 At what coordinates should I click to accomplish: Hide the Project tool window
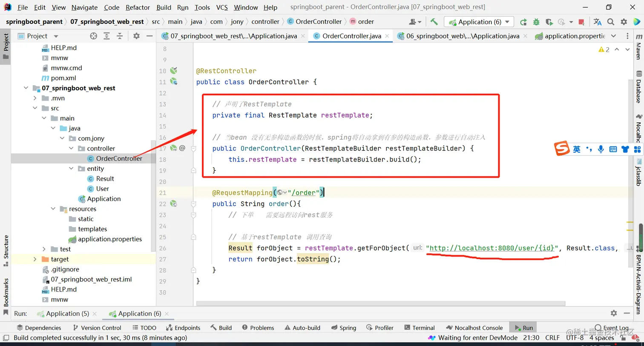click(x=149, y=36)
